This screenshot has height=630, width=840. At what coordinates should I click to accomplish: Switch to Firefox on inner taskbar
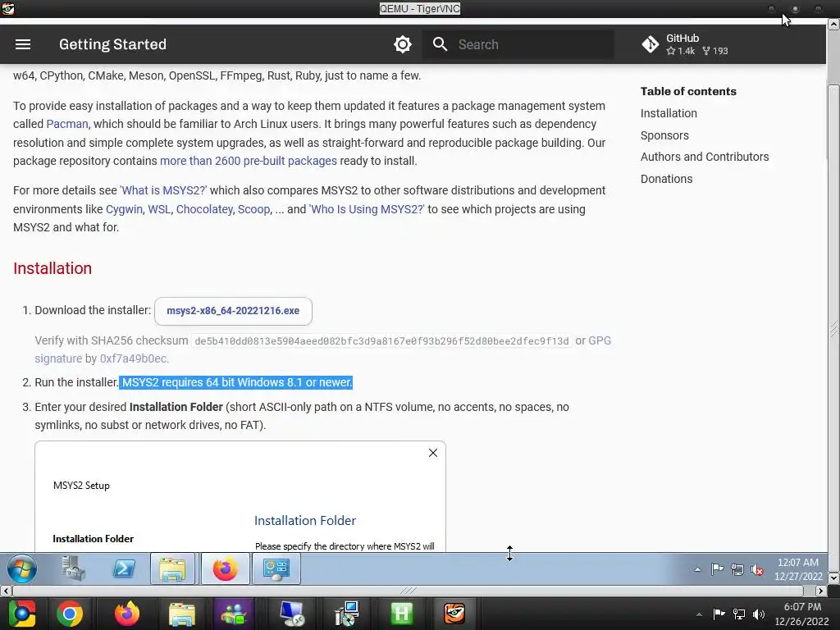(x=225, y=569)
